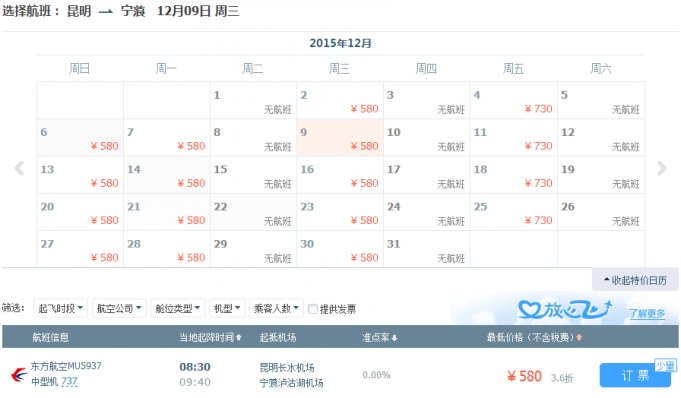Screen dimensions: 681x398
Task: Select December 2 with ¥580 fare
Action: [x=340, y=100]
